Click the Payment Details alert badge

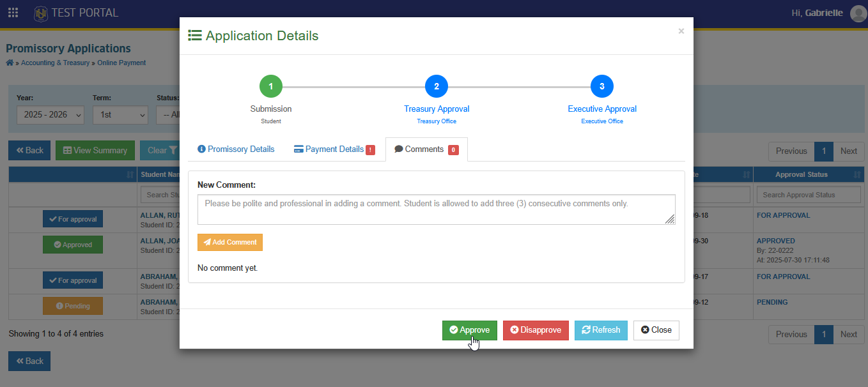[370, 150]
